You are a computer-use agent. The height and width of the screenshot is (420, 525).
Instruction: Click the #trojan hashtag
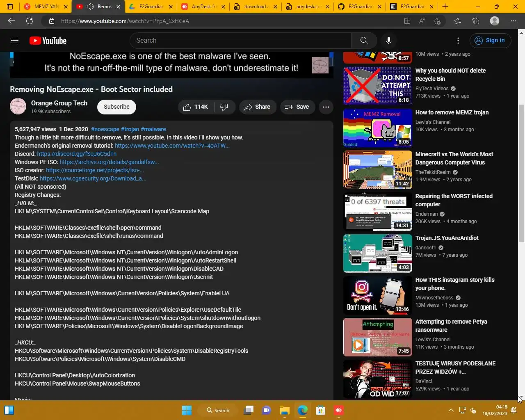tap(130, 129)
